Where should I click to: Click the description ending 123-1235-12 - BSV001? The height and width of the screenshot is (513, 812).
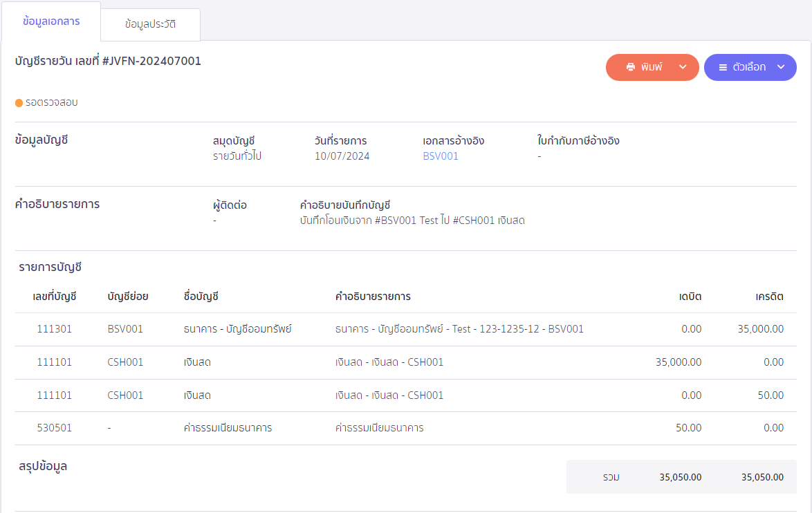(x=459, y=329)
